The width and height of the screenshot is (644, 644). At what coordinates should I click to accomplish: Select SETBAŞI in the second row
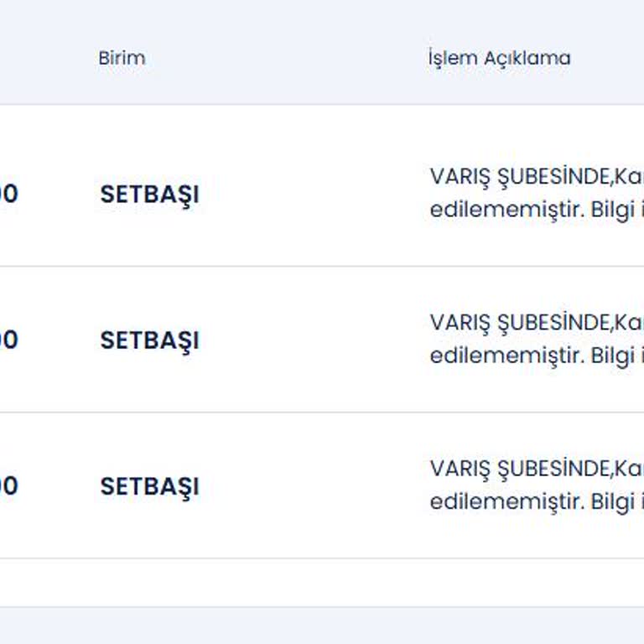click(x=149, y=340)
